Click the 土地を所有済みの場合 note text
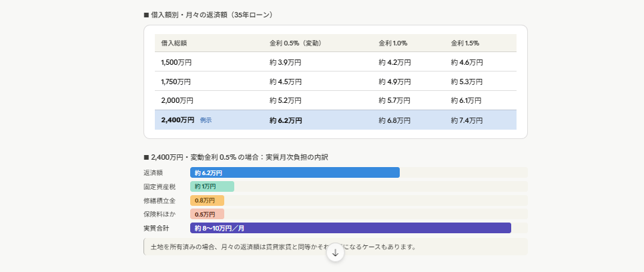Image resolution: width=644 pixels, height=272 pixels. 284,247
